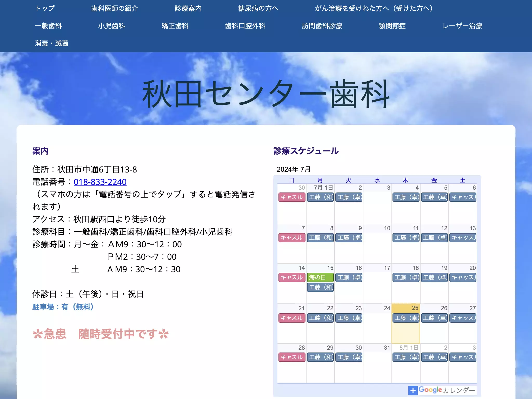Open 消毒・滅菌 navigation link
This screenshot has height=399, width=532.
click(52, 43)
